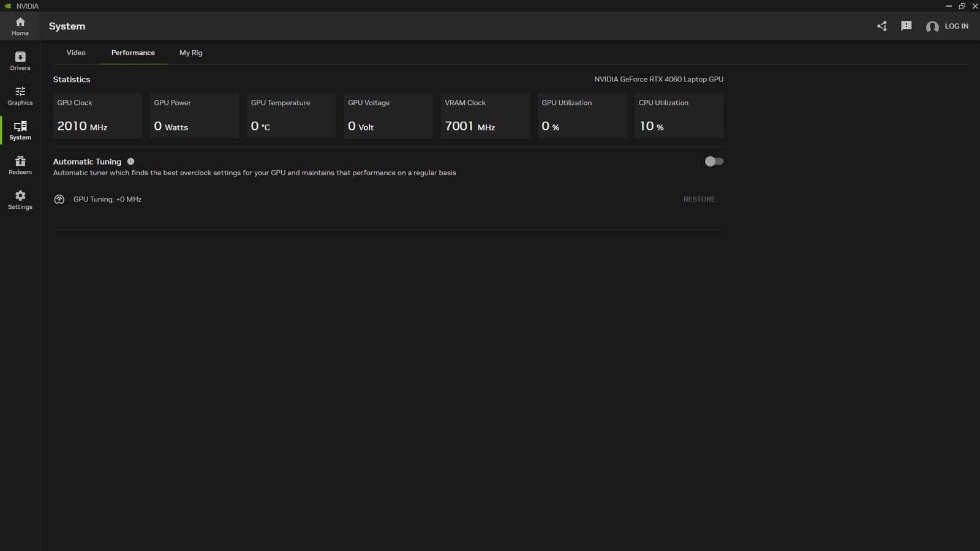This screenshot has width=980, height=551.
Task: Click the LOG IN button
Action: click(x=956, y=26)
